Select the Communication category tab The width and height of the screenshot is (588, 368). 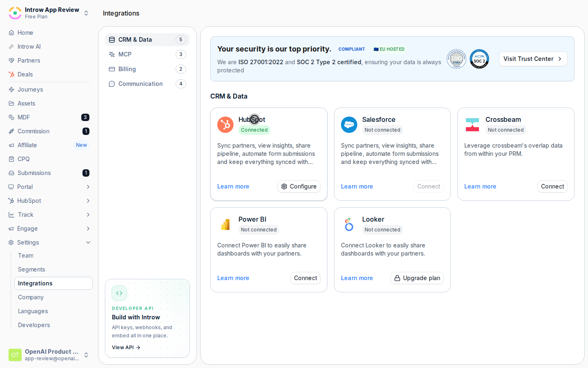click(x=147, y=84)
